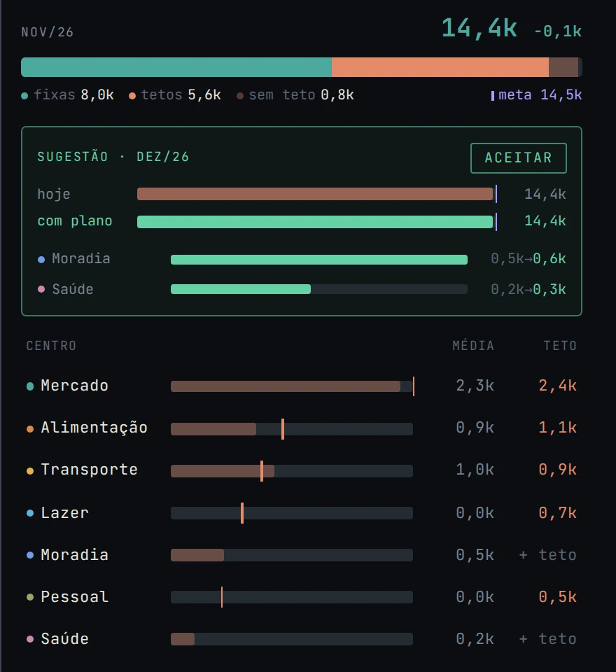Click the sem teto legend dot
616x672 pixels.
pos(240,96)
